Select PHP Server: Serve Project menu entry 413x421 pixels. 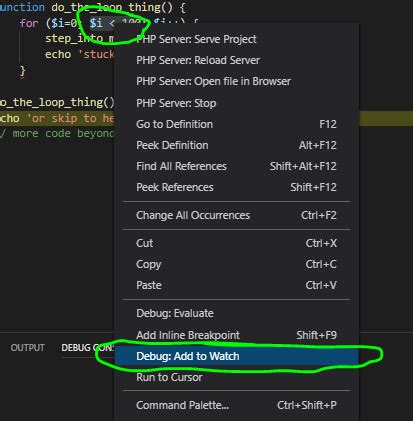click(x=236, y=39)
